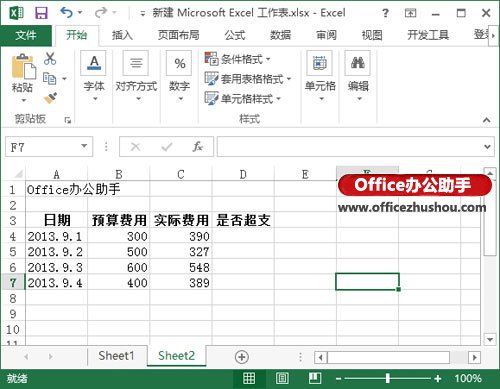Viewport: 500px width, 389px height.
Task: Click the Insert Function fx icon
Action: 197,146
